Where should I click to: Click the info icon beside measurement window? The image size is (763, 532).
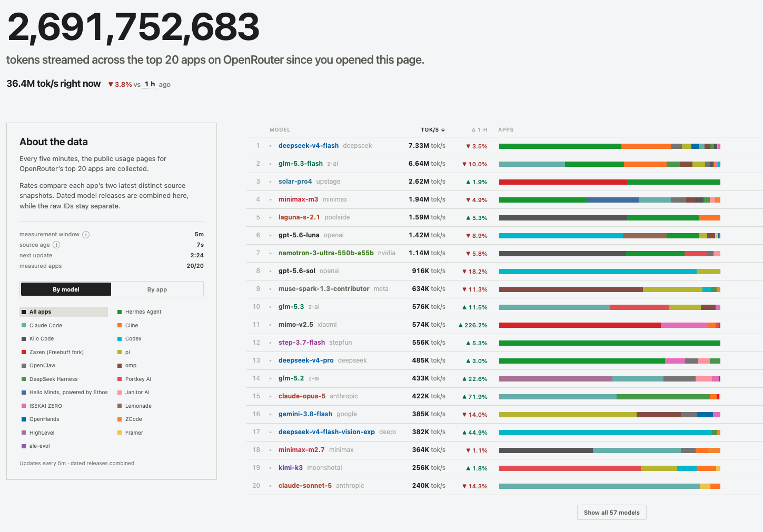coord(86,235)
